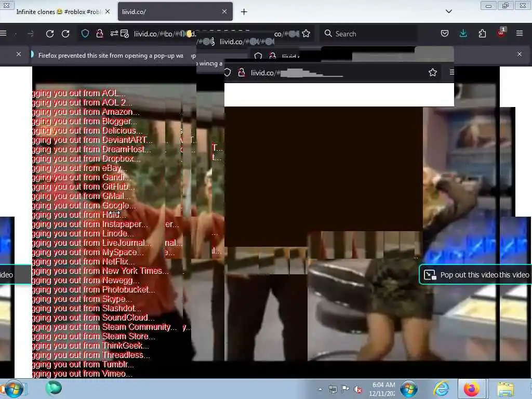Reload page using button beside forward arrow

(x=50, y=34)
